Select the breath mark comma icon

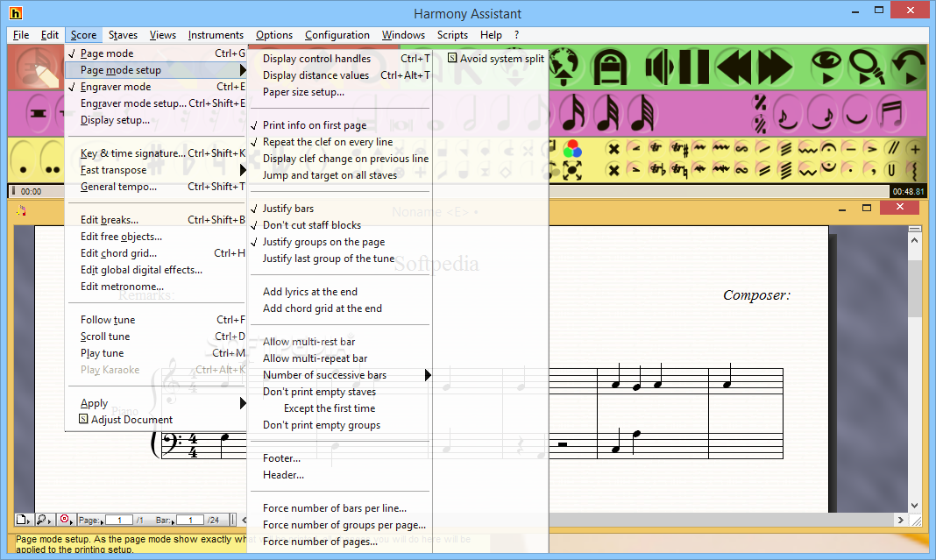(871, 170)
